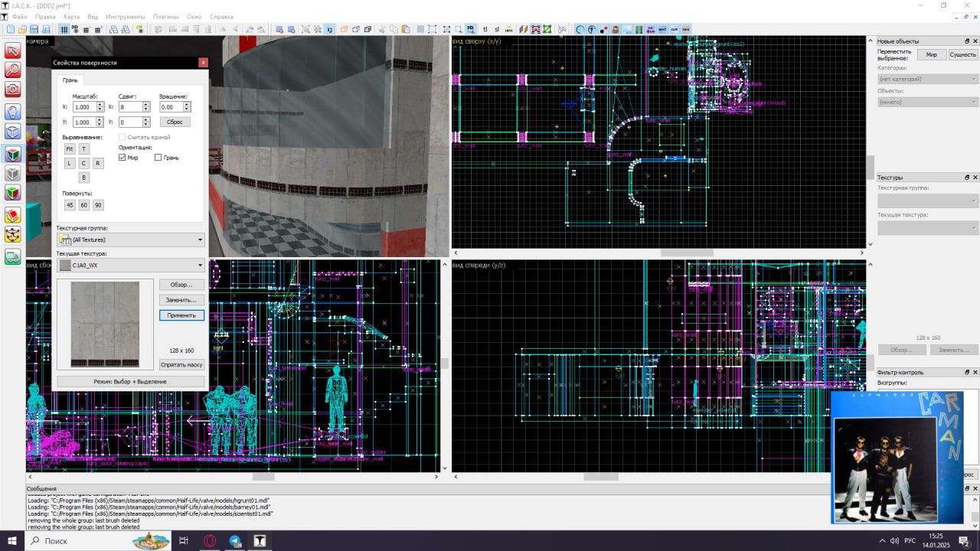Toggle the Грань orientation checkbox
The width and height of the screenshot is (980, 551).
click(x=158, y=158)
